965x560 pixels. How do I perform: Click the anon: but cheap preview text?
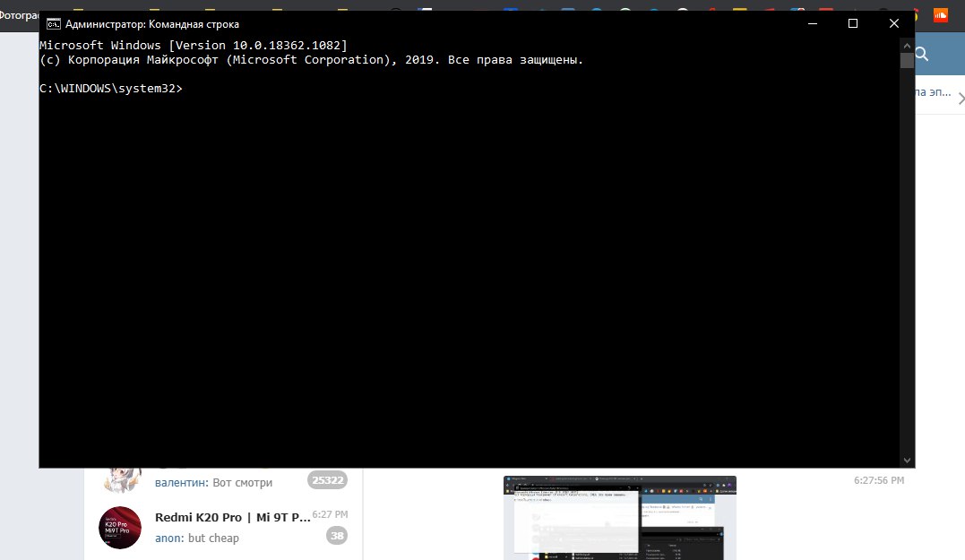point(197,538)
